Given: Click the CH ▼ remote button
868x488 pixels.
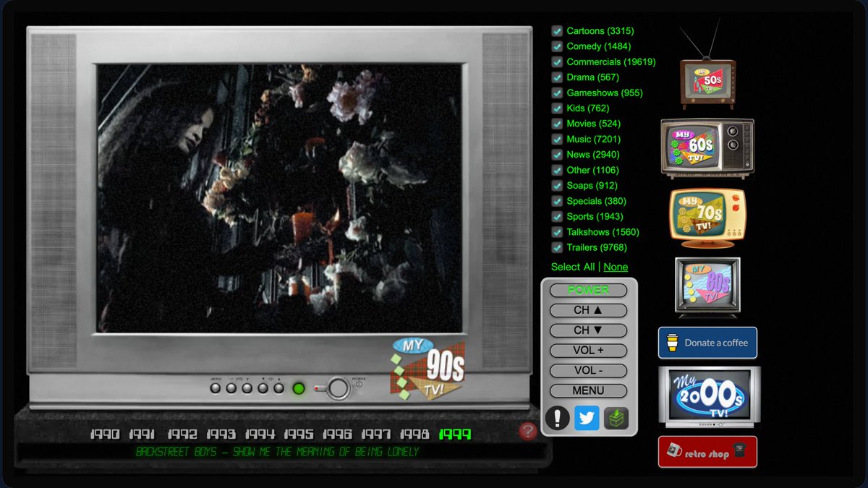Looking at the screenshot, I should coord(588,330).
